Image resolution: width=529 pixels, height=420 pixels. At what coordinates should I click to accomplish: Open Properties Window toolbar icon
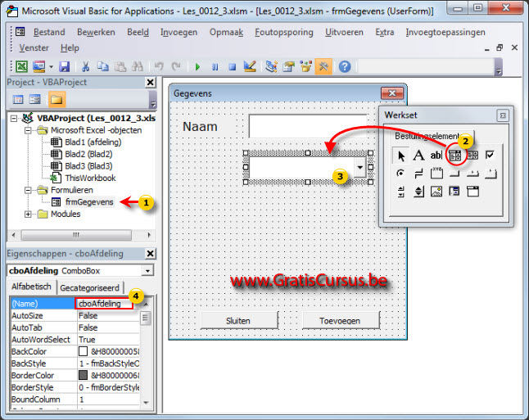(288, 66)
